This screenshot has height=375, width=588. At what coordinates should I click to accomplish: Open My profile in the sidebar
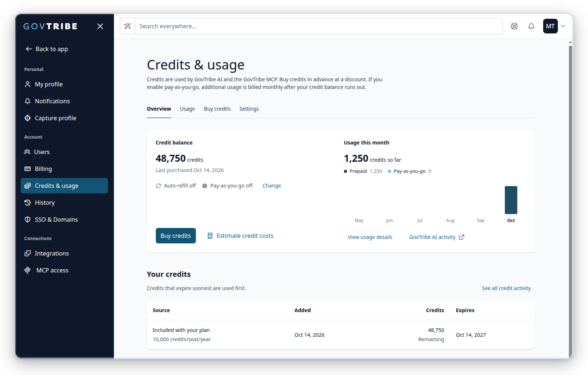coord(64,84)
